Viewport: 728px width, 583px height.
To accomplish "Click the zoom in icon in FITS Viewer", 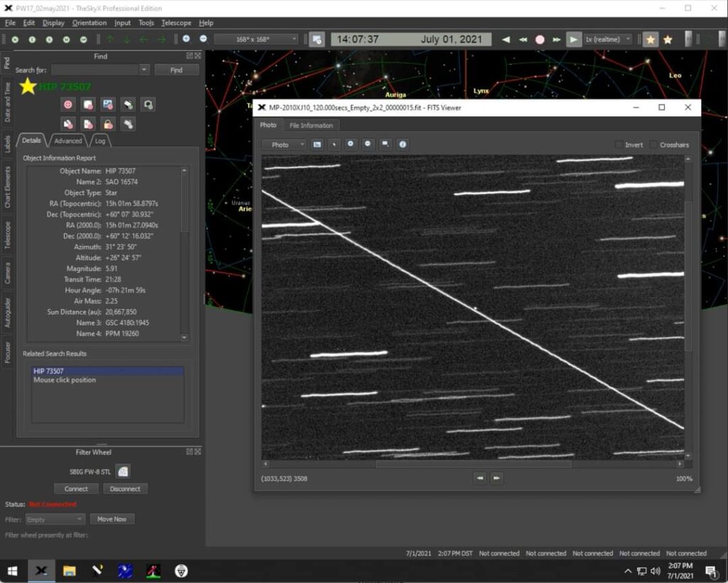I will [x=350, y=144].
